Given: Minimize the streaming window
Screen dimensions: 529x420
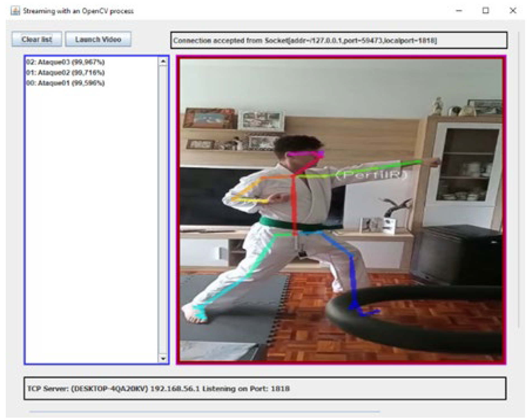Looking at the screenshot, I should tap(459, 11).
